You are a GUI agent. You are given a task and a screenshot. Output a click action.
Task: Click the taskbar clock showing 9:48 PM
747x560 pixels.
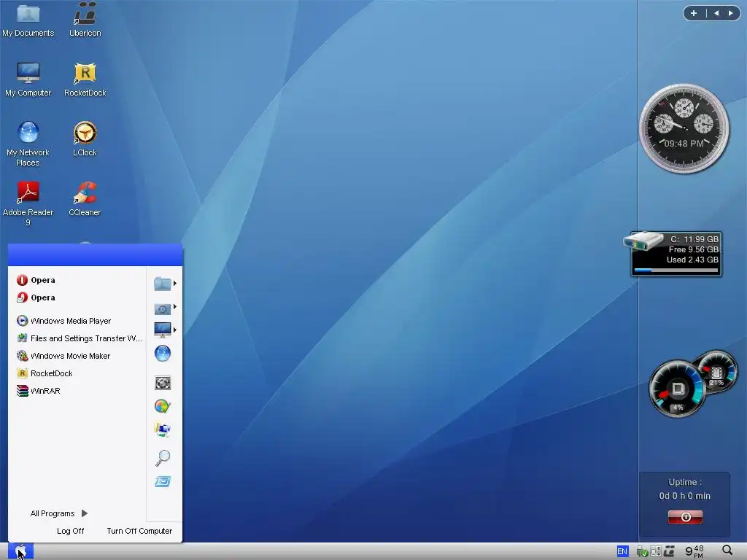tap(694, 551)
